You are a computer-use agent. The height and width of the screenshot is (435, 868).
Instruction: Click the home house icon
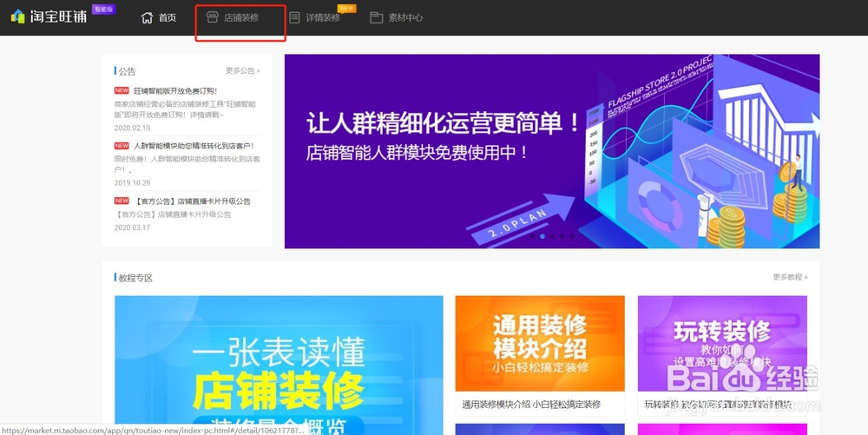point(147,17)
